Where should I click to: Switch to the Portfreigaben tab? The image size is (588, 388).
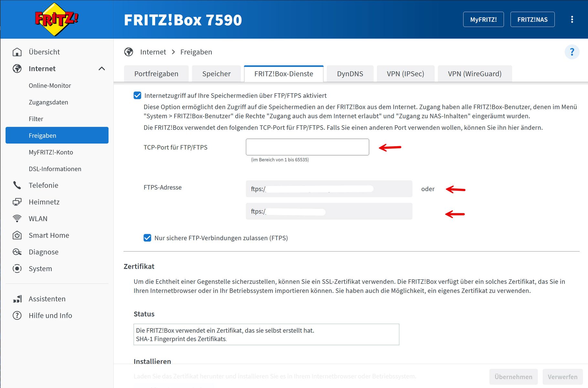(156, 74)
